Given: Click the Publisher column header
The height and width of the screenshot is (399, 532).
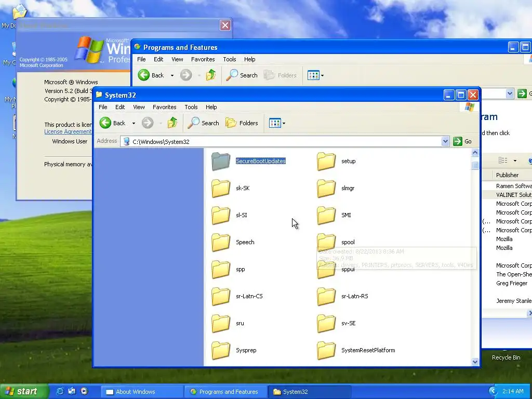Looking at the screenshot, I should tap(512, 175).
